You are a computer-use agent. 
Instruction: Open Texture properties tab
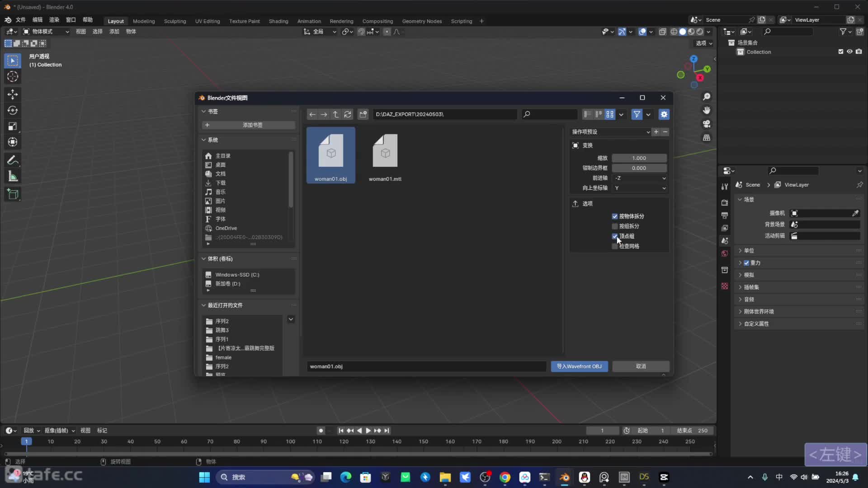point(725,286)
